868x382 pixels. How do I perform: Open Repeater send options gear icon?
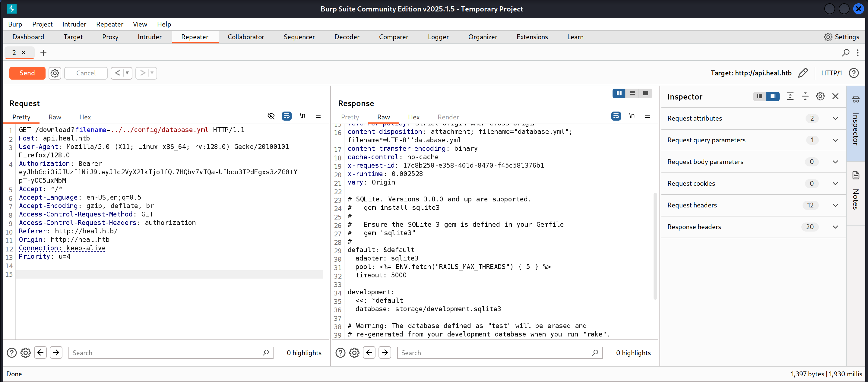(55, 73)
